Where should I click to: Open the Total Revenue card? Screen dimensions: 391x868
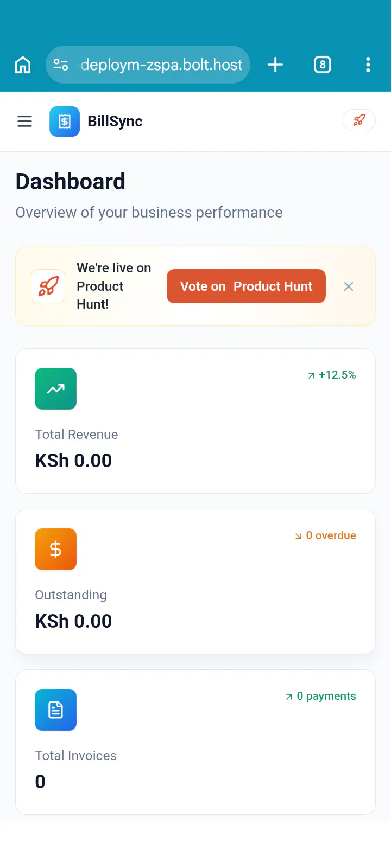195,421
